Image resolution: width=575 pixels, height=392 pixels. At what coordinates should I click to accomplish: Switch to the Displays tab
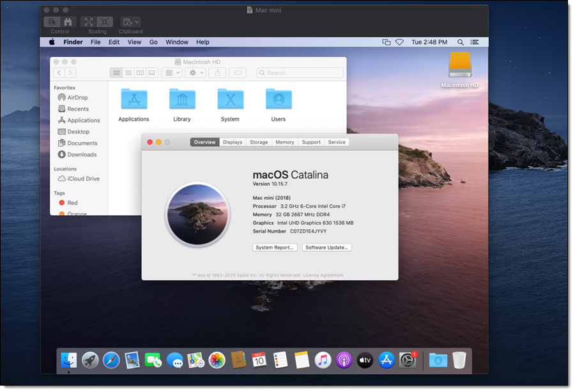[x=232, y=142]
